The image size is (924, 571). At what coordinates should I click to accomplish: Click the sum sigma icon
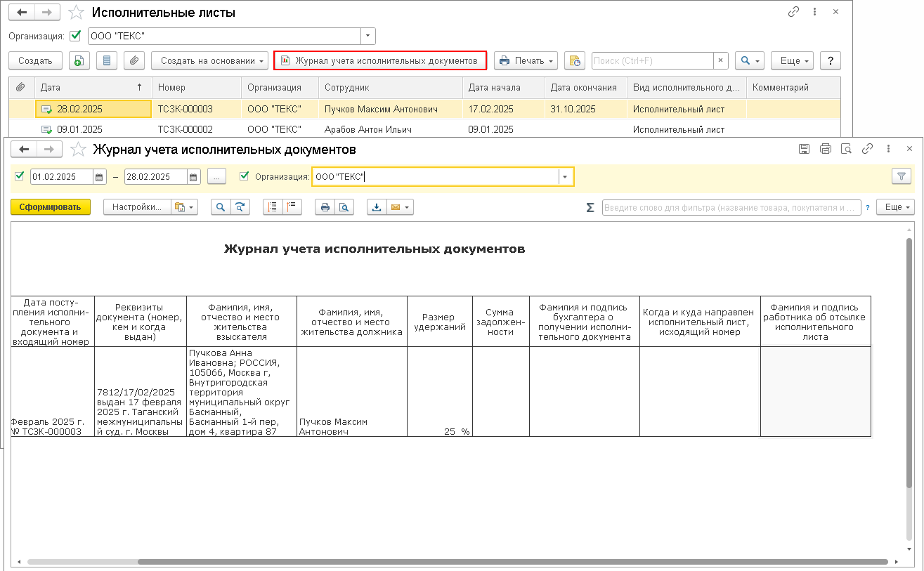point(590,207)
